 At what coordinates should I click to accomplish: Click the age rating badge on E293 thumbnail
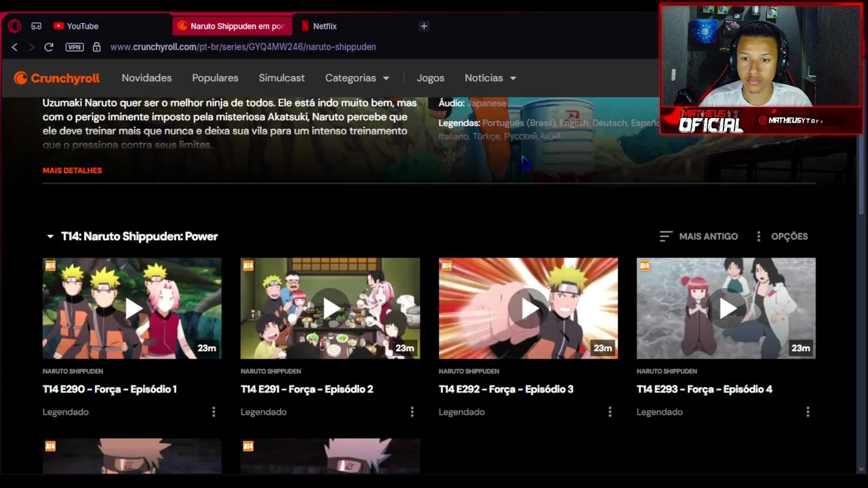644,266
